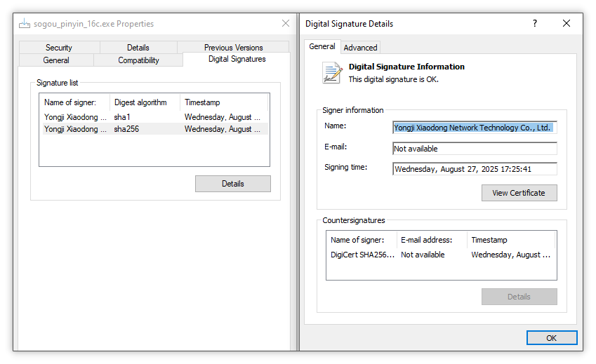
Task: Click the Details button under Signature list
Action: pos(232,184)
